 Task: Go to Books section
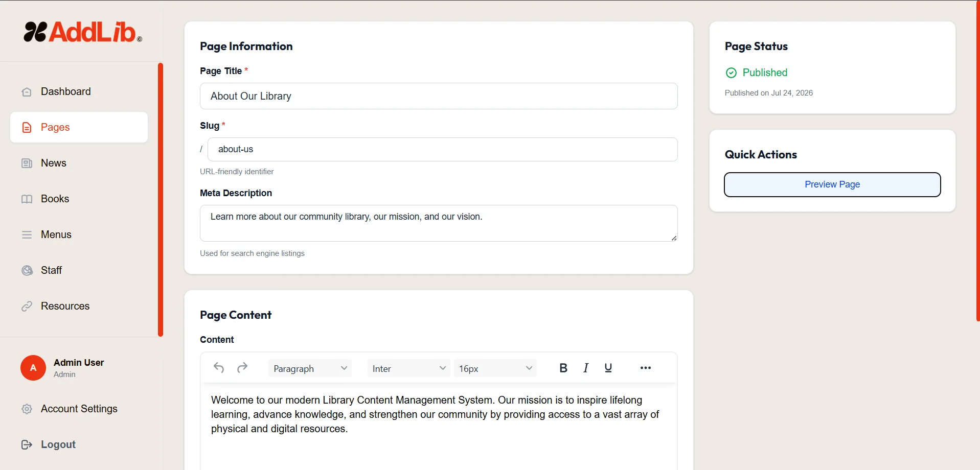point(79,199)
